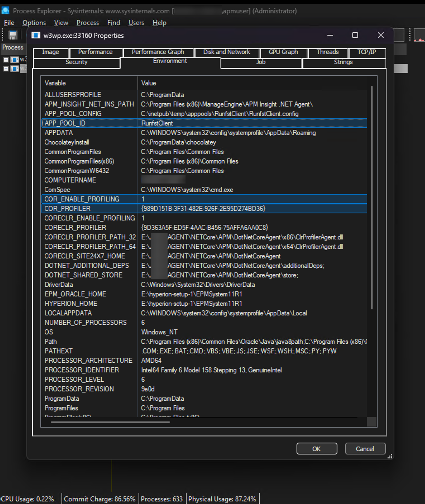
Task: Maximize the w3wp.exe Properties dialog
Action: pyautogui.click(x=355, y=35)
